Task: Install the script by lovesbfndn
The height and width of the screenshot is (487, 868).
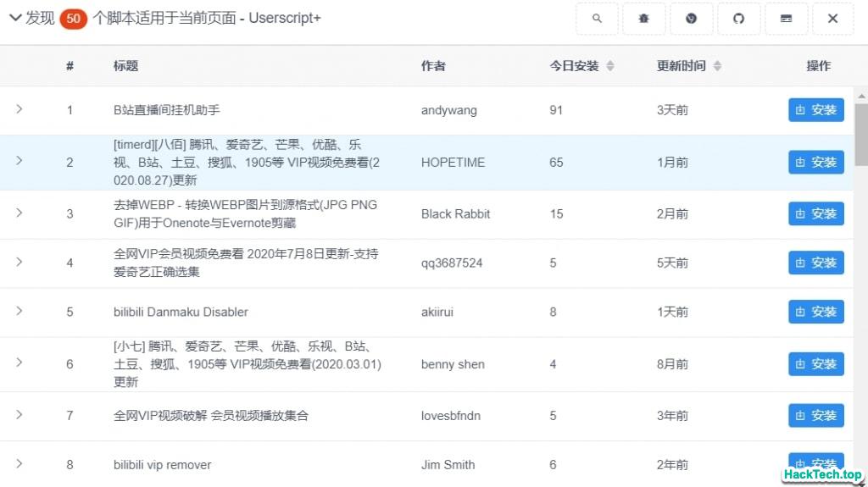Action: (815, 415)
